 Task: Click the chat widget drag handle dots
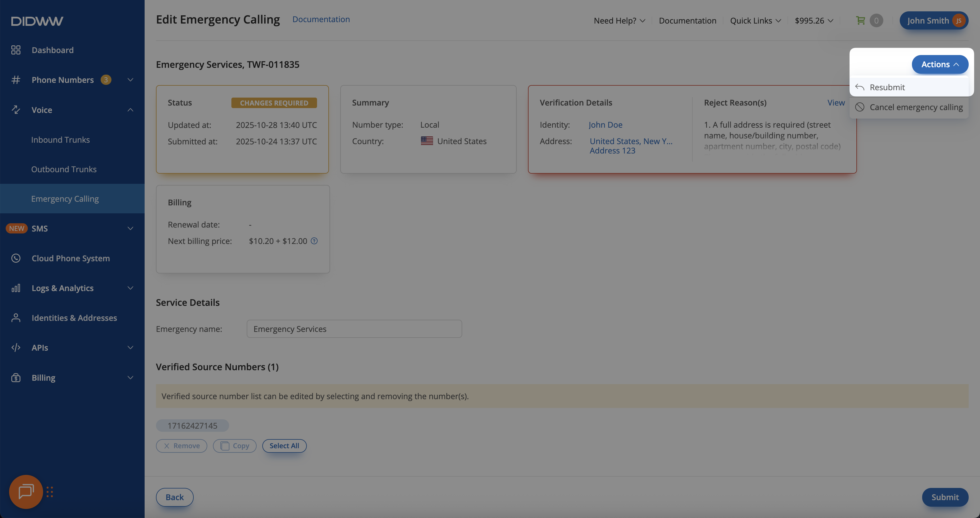(50, 492)
